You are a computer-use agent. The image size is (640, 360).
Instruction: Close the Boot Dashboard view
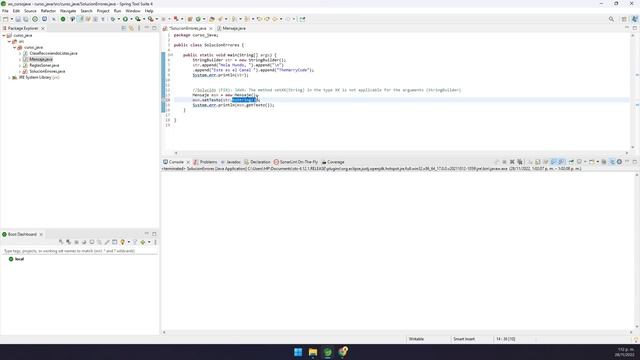pos(41,234)
